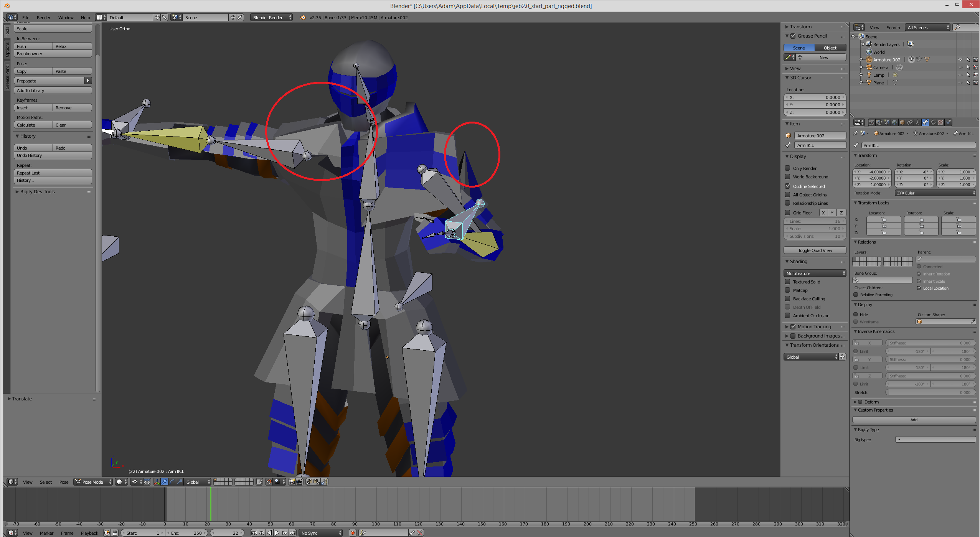
Task: Pin the properties context with pin icon
Action: pyautogui.click(x=855, y=133)
